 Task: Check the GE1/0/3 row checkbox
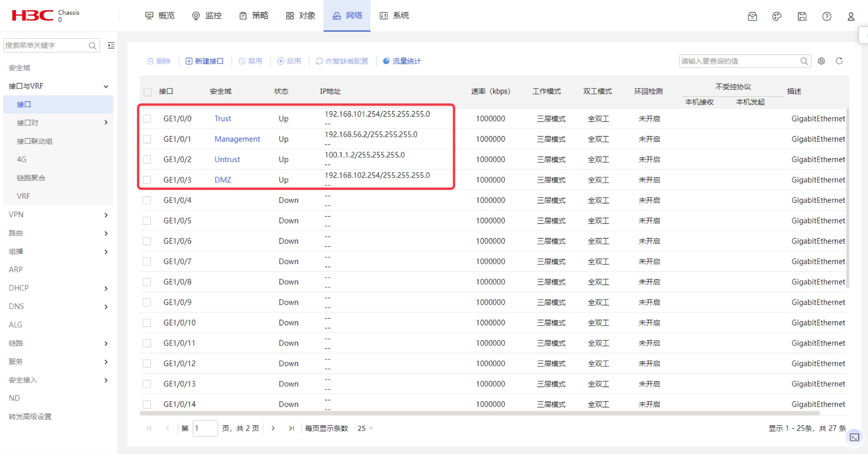147,180
